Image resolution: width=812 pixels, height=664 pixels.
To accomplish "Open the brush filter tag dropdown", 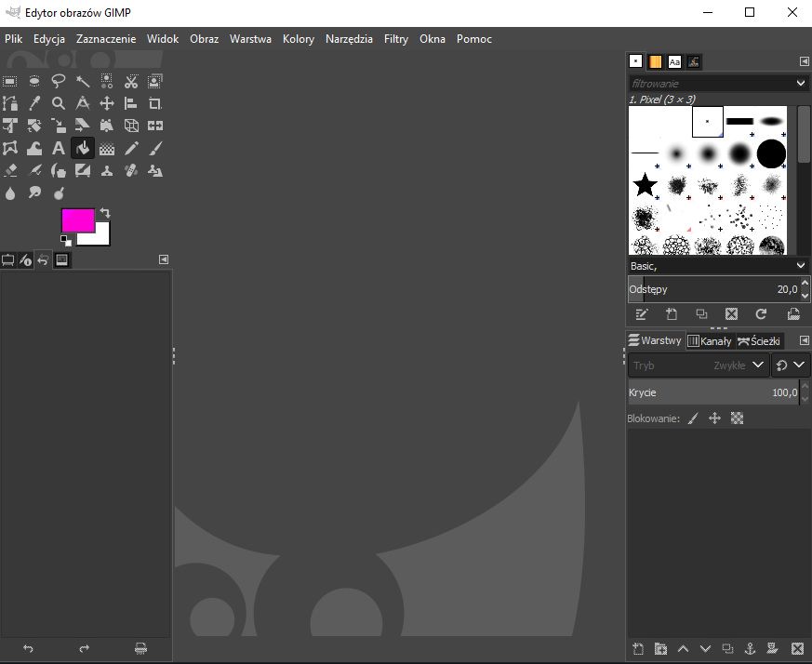I will tap(800, 84).
